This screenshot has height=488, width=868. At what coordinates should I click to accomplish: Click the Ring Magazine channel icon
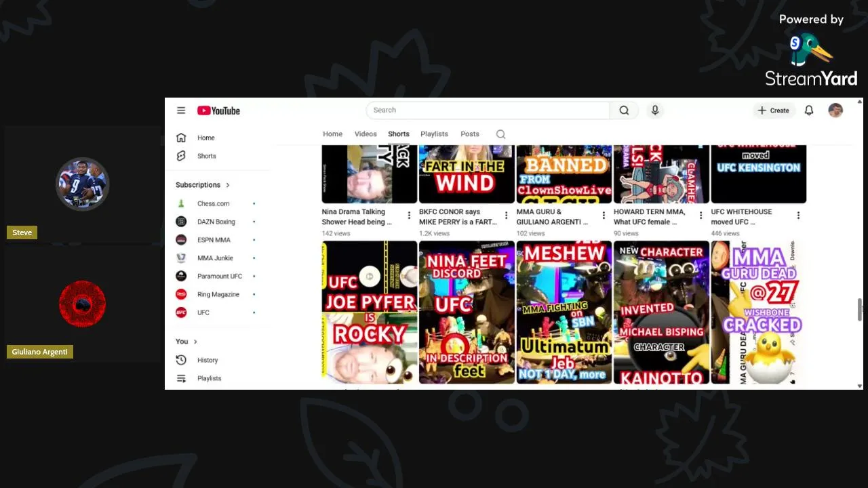[x=181, y=294]
